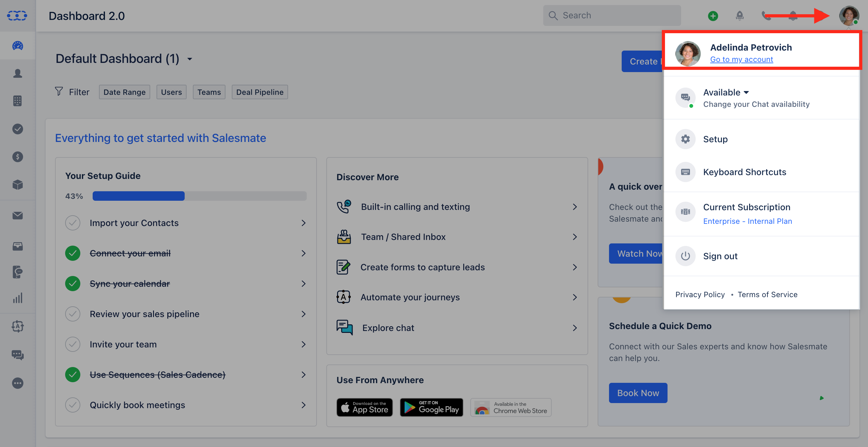868x447 pixels.
Task: Click the Deal Pipeline filter chip
Action: 260,92
